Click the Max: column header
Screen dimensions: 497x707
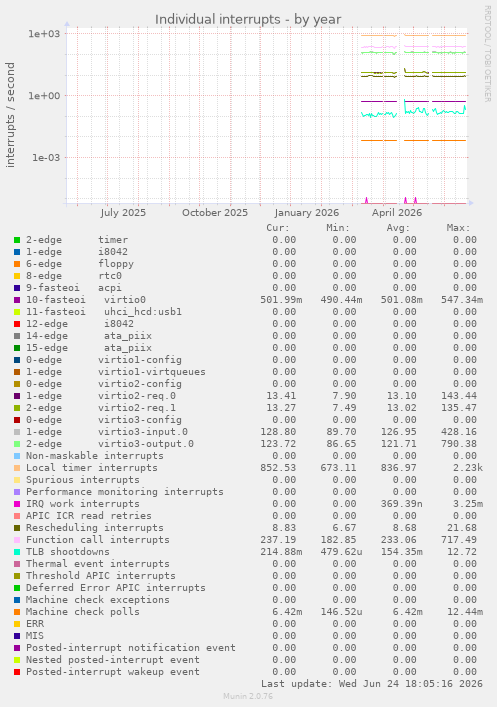[459, 228]
